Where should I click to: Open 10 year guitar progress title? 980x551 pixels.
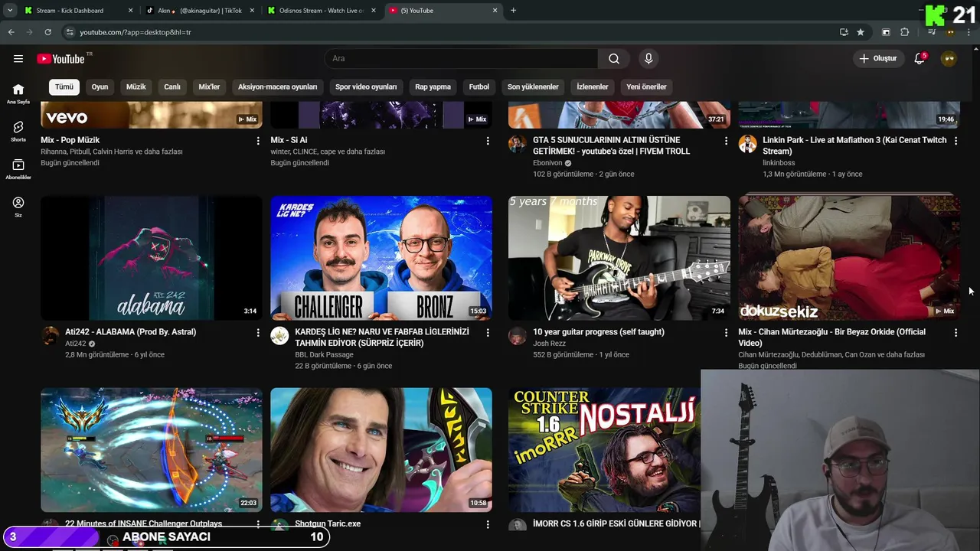pos(599,332)
